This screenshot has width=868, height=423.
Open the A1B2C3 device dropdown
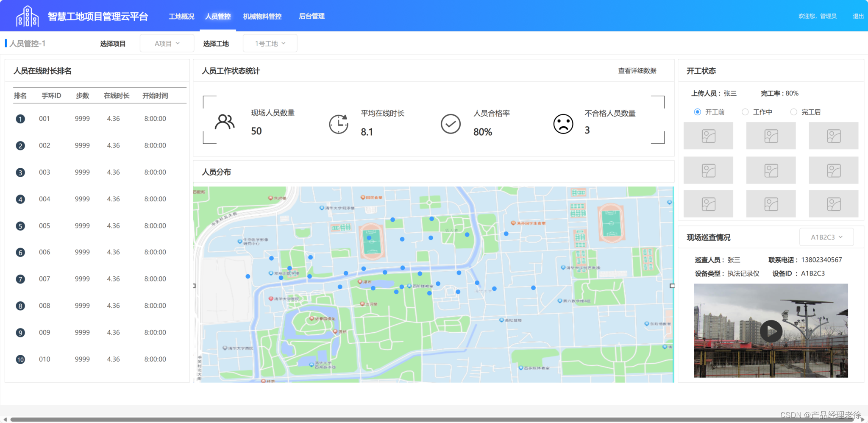(826, 237)
